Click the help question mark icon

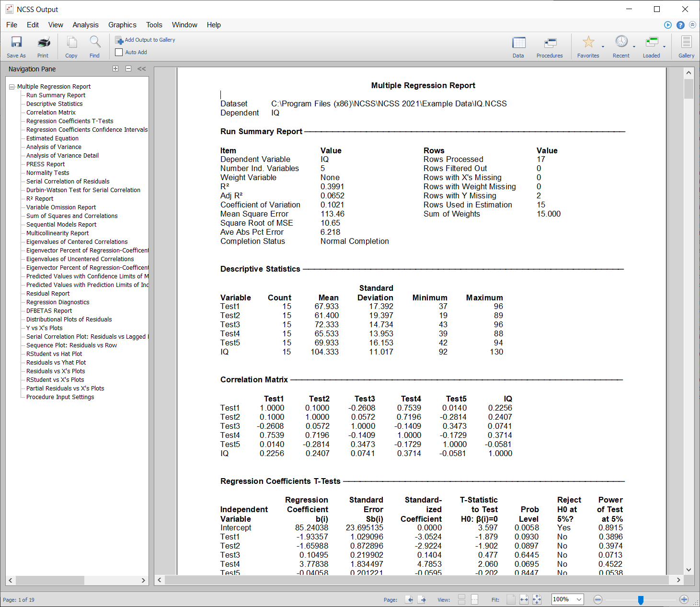click(680, 25)
